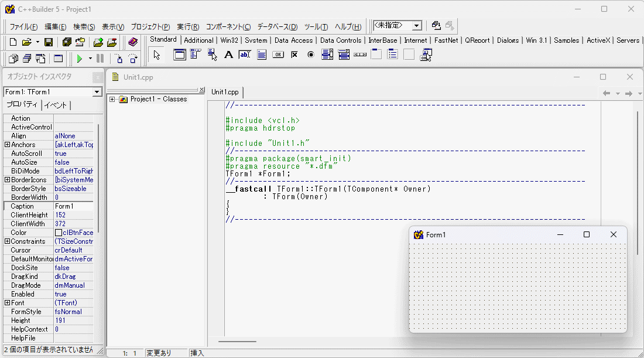Open the プロジェクト(P) menu
Screen dimensions: 644x358
[x=150, y=27]
